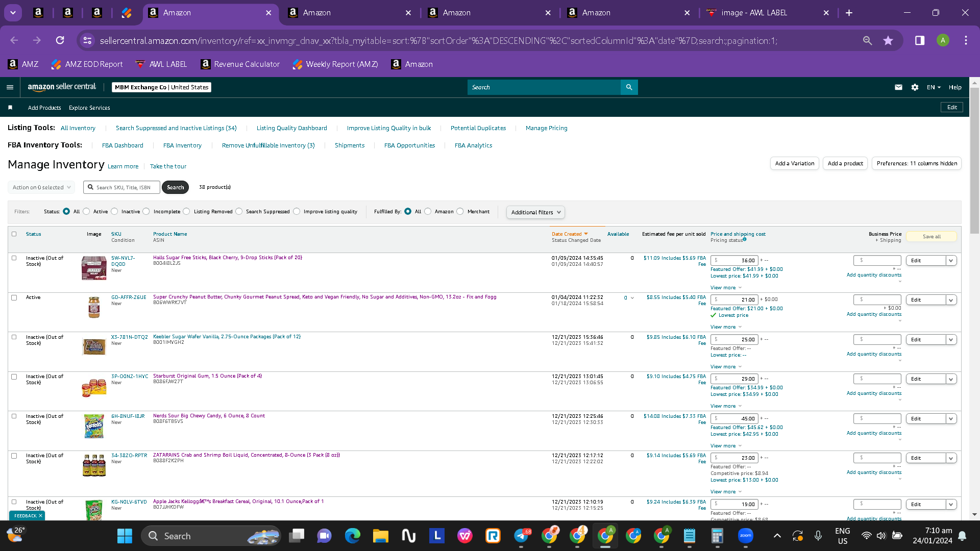Open the tab search dropdown arrow

(13, 13)
